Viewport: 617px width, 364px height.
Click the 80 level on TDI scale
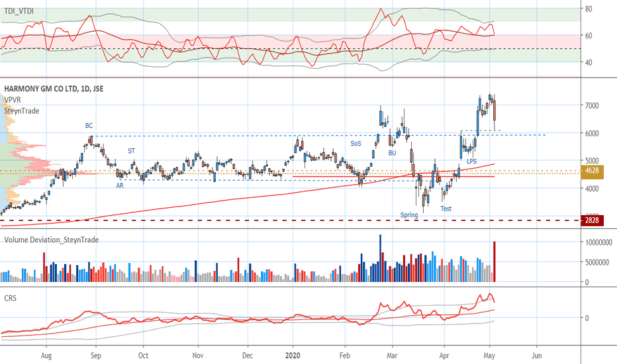(589, 9)
